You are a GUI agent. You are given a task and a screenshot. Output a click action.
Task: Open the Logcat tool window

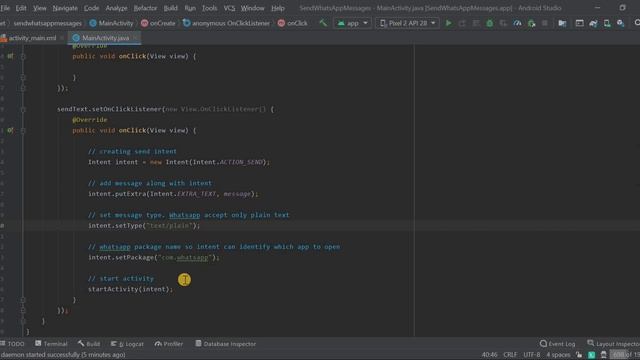click(127, 344)
